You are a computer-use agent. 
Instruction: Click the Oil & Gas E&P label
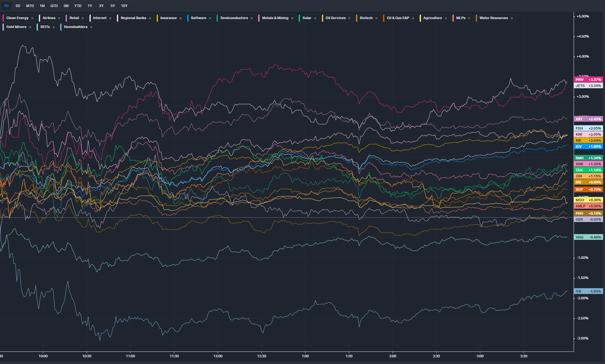[398, 18]
